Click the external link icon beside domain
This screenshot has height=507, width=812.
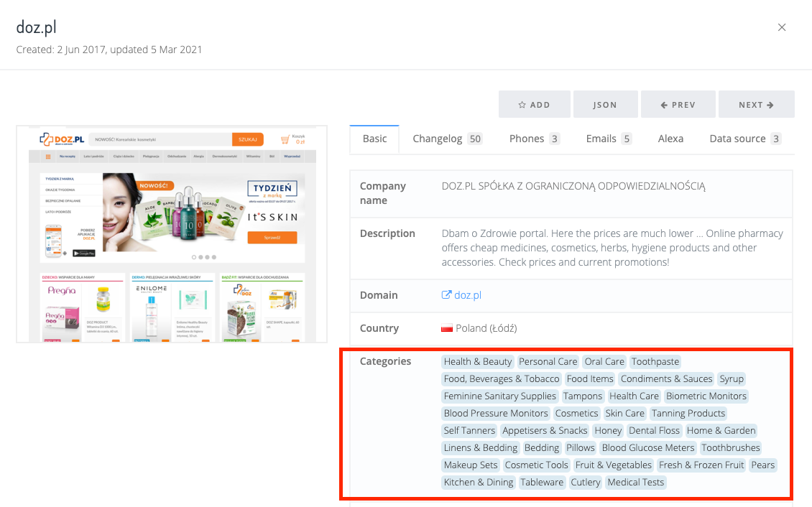pos(446,295)
